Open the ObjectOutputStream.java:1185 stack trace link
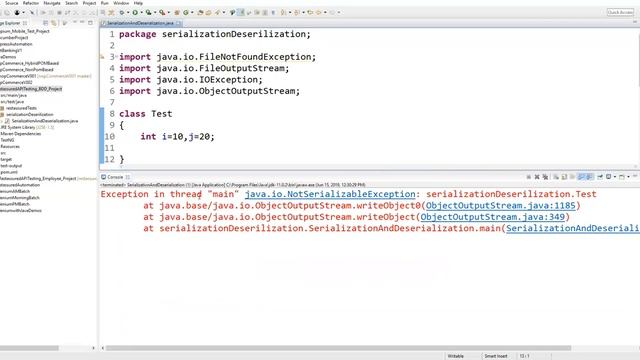 point(500,206)
